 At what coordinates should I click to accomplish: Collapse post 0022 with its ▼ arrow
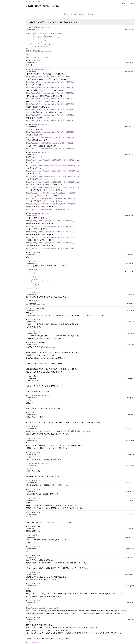click(x=27, y=464)
